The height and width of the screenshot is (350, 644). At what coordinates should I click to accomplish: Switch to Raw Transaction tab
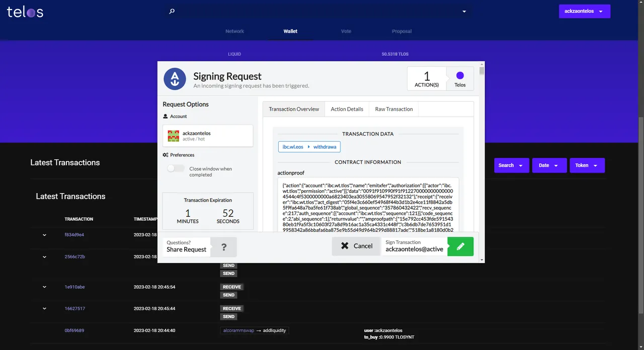[394, 109]
